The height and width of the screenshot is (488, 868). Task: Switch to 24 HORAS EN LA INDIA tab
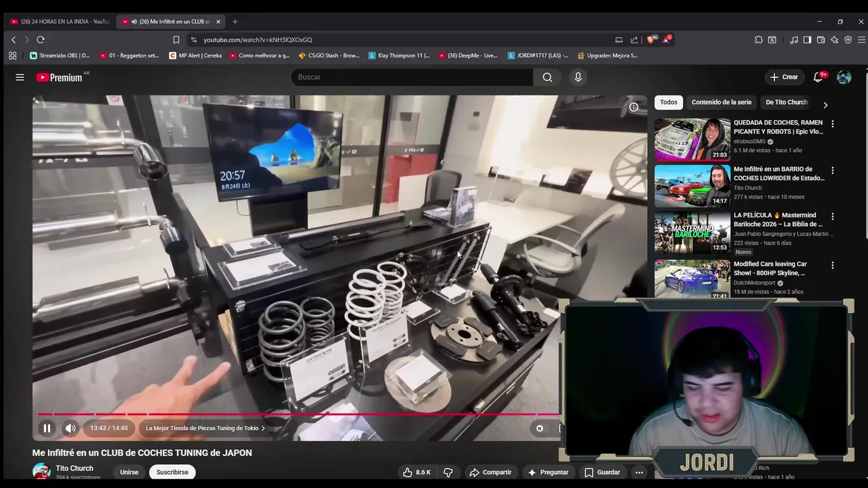tap(60, 22)
